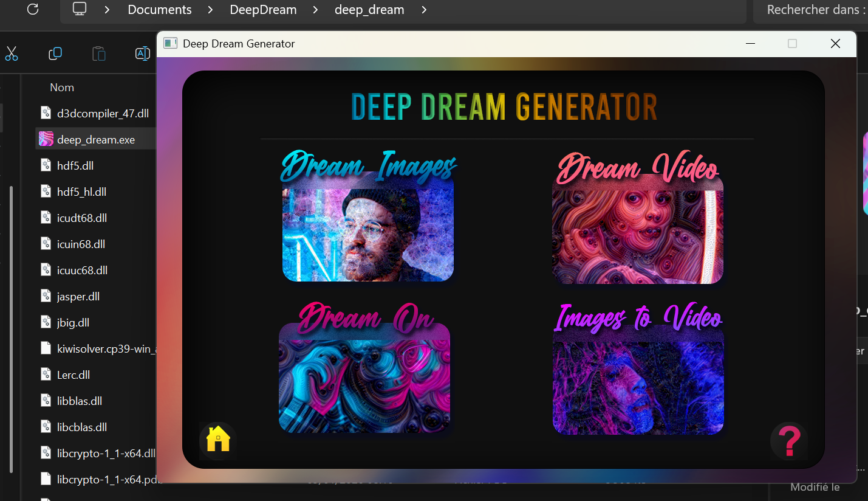Go to DeepDream folder in breadcrumb

(x=263, y=10)
